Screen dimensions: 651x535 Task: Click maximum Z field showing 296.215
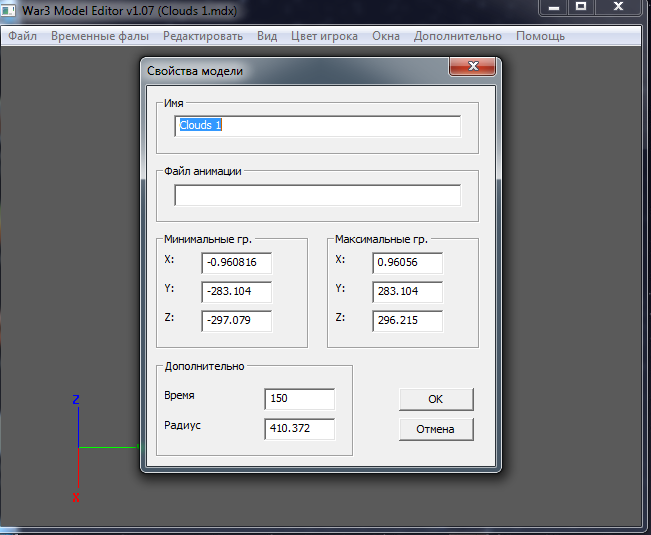[x=408, y=321]
